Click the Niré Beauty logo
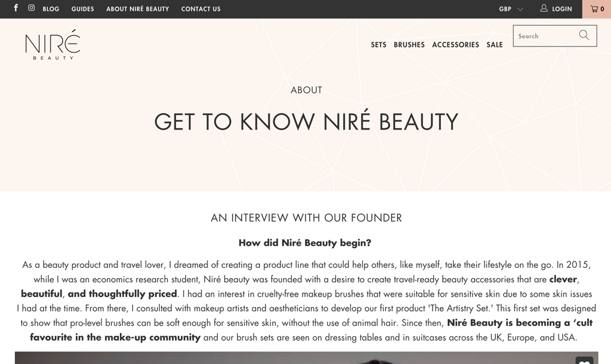Viewport: 611px width, 364px height. point(53,44)
